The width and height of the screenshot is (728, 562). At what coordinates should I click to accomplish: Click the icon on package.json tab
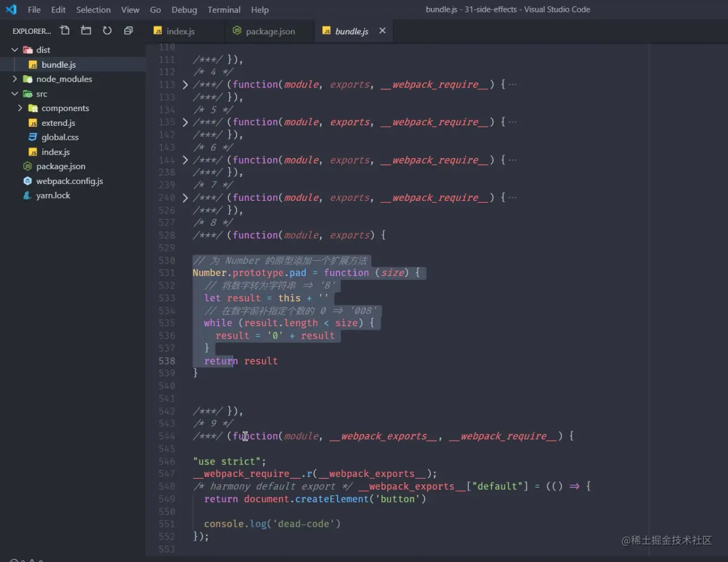(x=237, y=30)
